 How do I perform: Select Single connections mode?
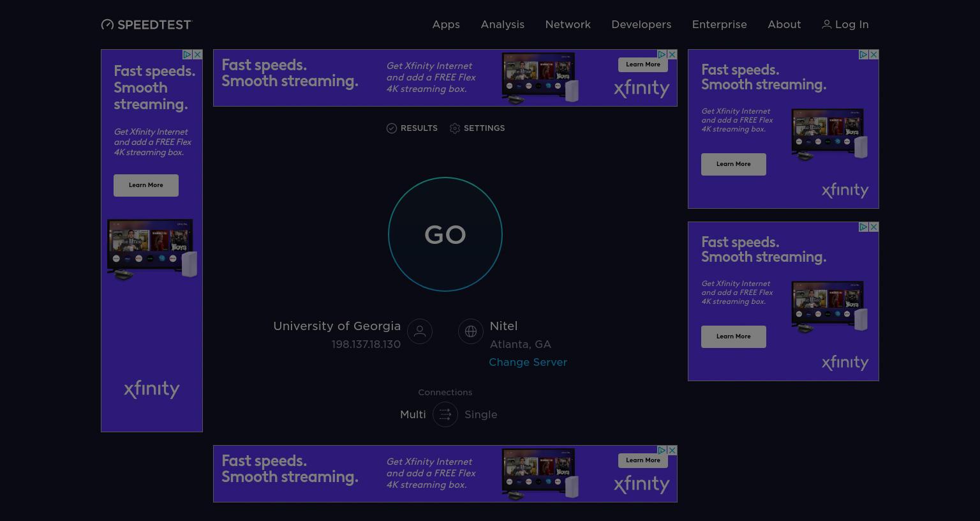click(x=480, y=414)
